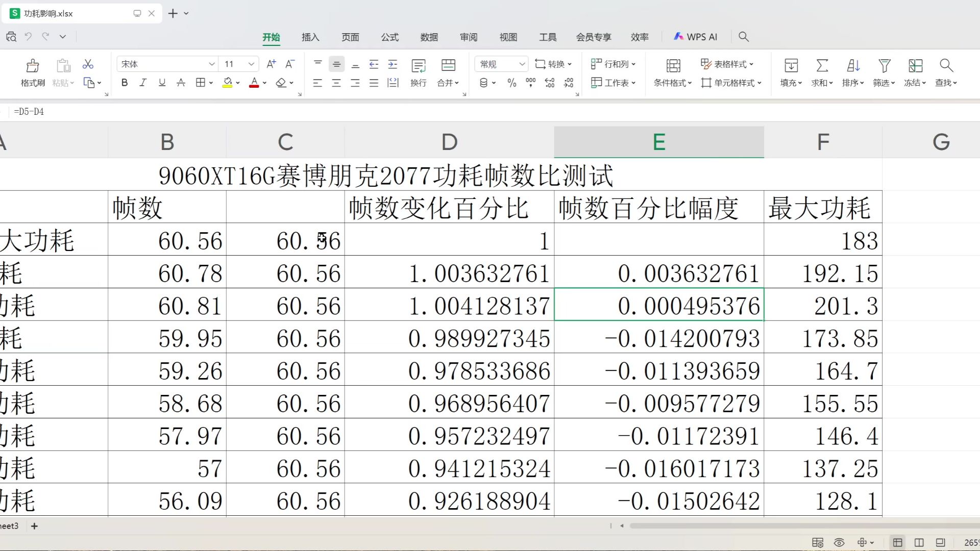Open the 工作表 worksheet menu
Viewport: 980px width, 551px height.
tap(613, 83)
